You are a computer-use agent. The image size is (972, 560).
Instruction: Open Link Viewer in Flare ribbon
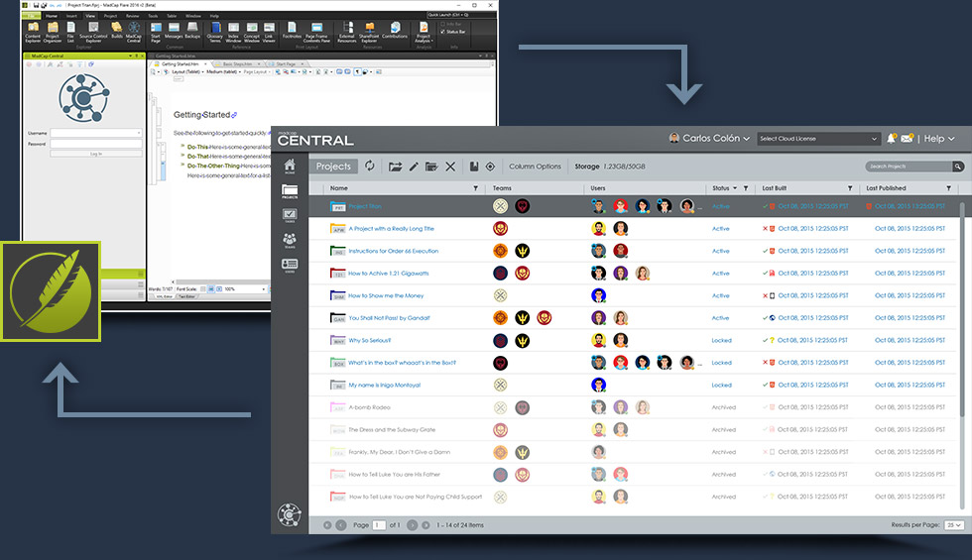(x=269, y=32)
